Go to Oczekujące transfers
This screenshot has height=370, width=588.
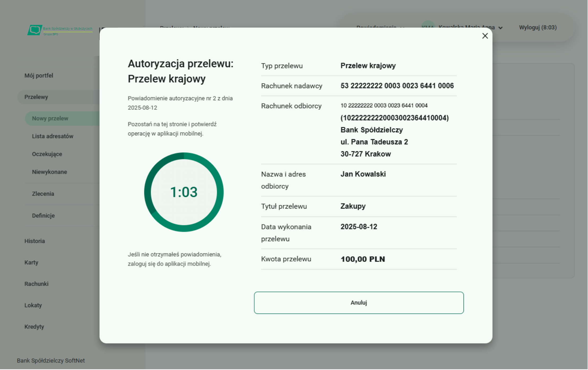[x=47, y=154]
